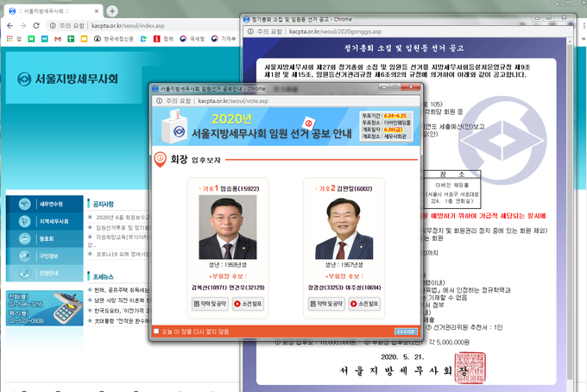Screen dimensions: 587x392
Task: Click the orange 회장 location pin icon
Action: (x=161, y=160)
